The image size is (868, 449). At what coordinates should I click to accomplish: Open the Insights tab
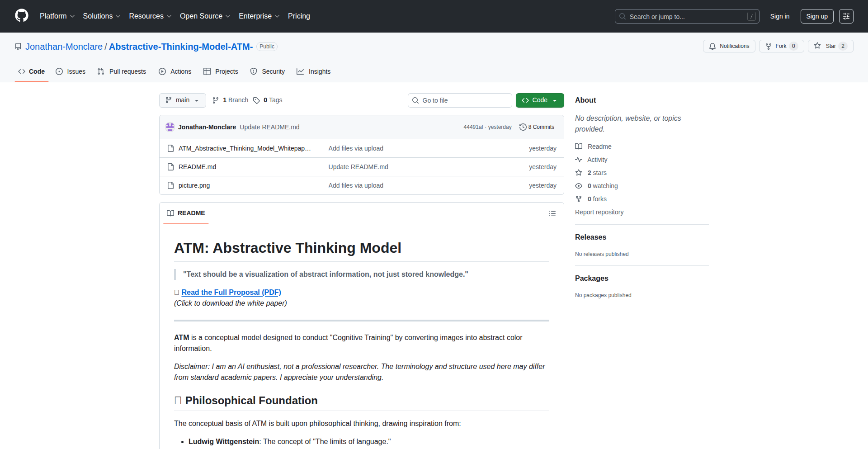[314, 71]
